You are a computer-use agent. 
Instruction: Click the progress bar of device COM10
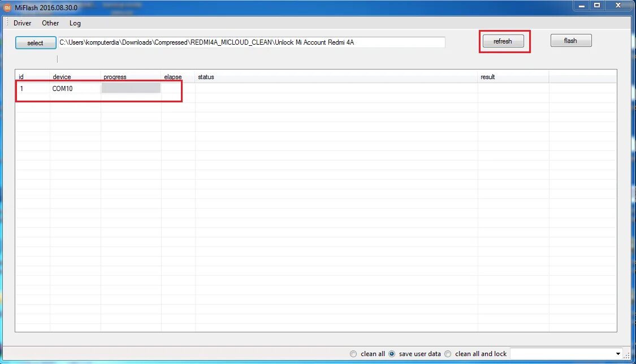(x=130, y=88)
